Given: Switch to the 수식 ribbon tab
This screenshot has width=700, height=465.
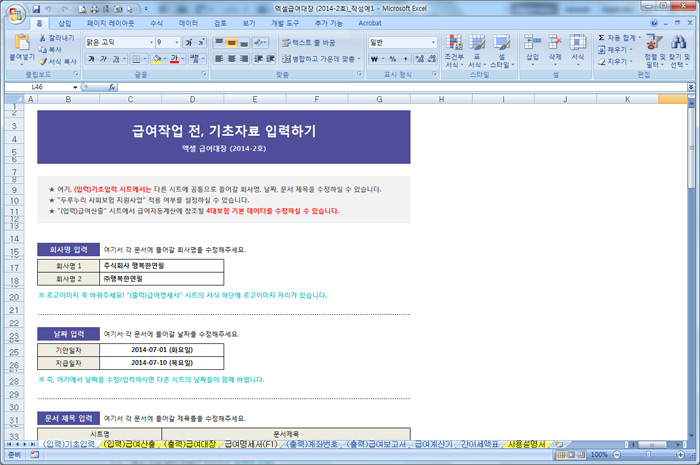Looking at the screenshot, I should click(156, 23).
